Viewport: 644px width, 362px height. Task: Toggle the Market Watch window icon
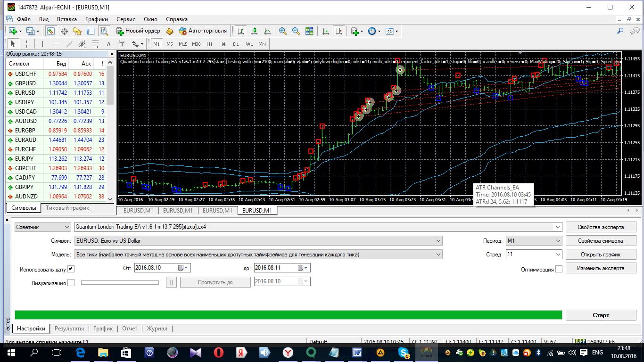point(51,31)
